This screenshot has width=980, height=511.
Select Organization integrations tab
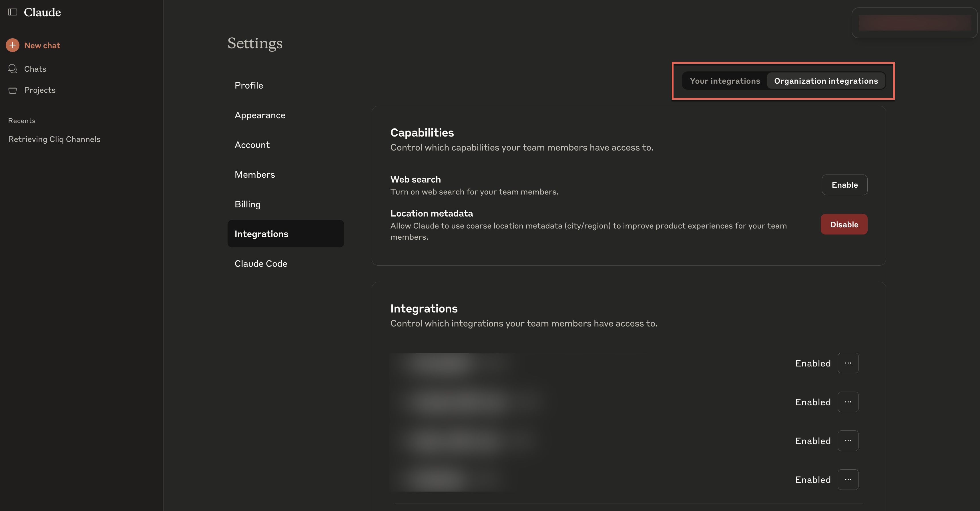click(x=826, y=81)
